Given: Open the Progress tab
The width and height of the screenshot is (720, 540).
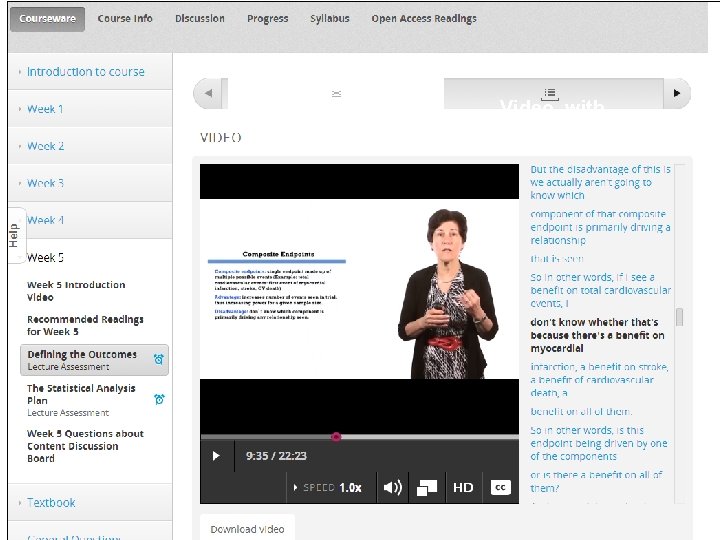Looking at the screenshot, I should pos(268,19).
